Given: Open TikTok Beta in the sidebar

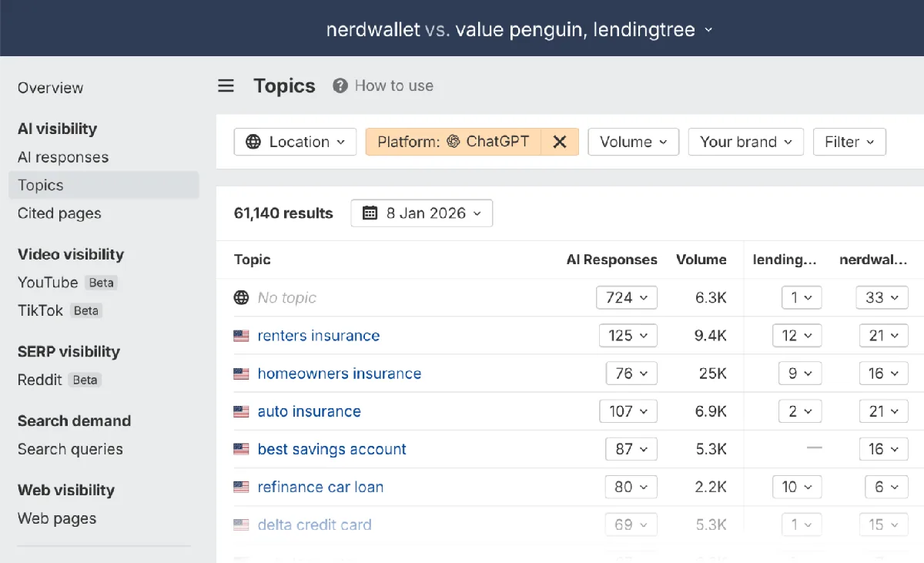Looking at the screenshot, I should (x=59, y=310).
